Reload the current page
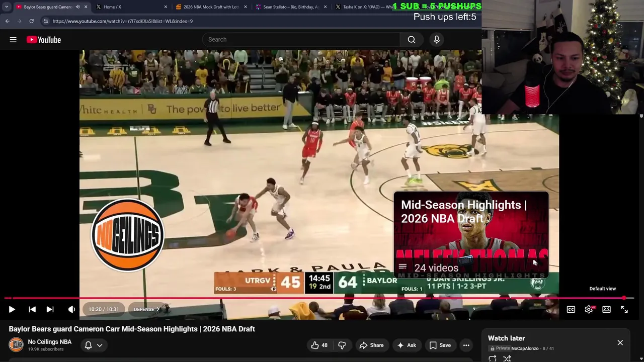Image resolution: width=644 pixels, height=362 pixels. [31, 21]
